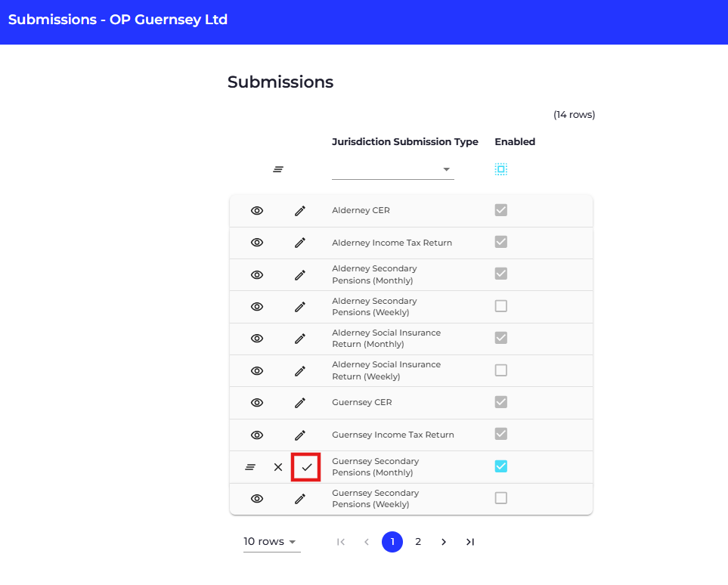Image resolution: width=728 pixels, height=585 pixels.
Task: Click the (14 rows) count label
Action: 574,115
